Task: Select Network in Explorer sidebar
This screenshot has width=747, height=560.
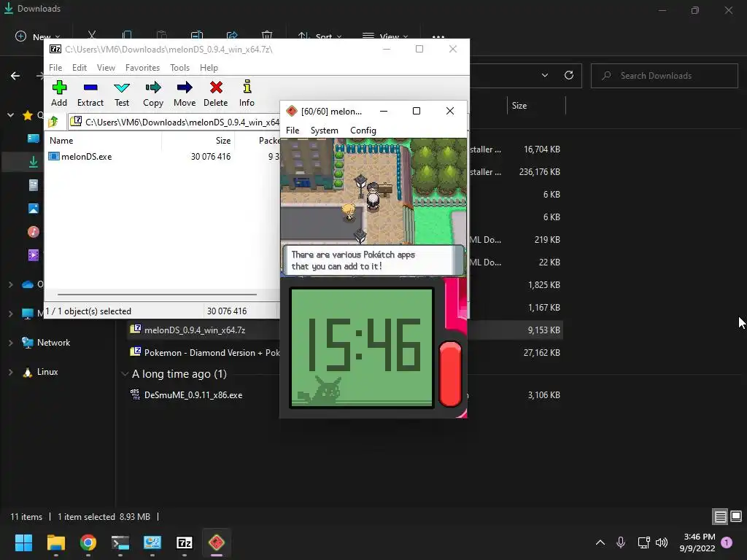Action: (x=46, y=343)
